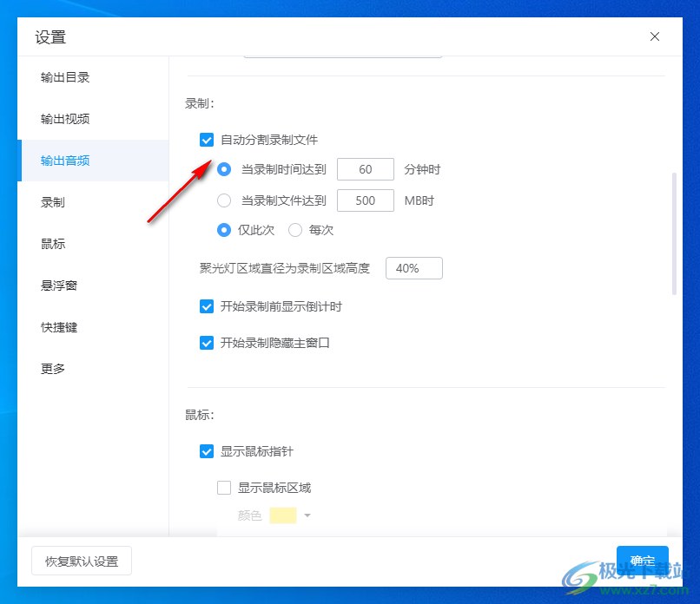Screen dimensions: 700x604
Task: Switch to the 鼠标 sidebar section
Action: click(x=93, y=244)
